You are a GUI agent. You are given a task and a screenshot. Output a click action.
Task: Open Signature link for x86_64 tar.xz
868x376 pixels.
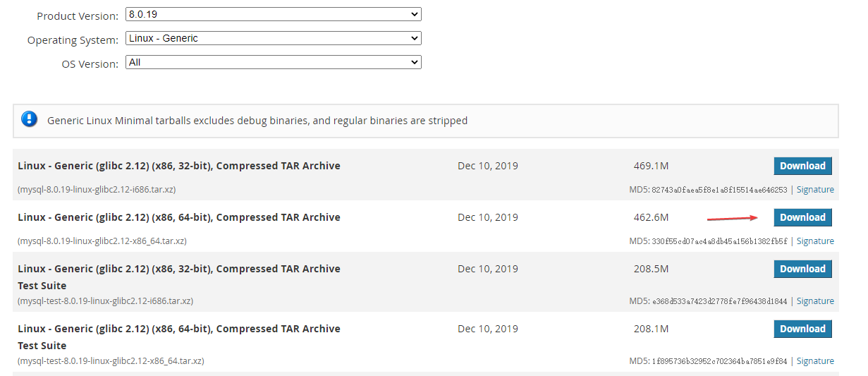pyautogui.click(x=815, y=241)
